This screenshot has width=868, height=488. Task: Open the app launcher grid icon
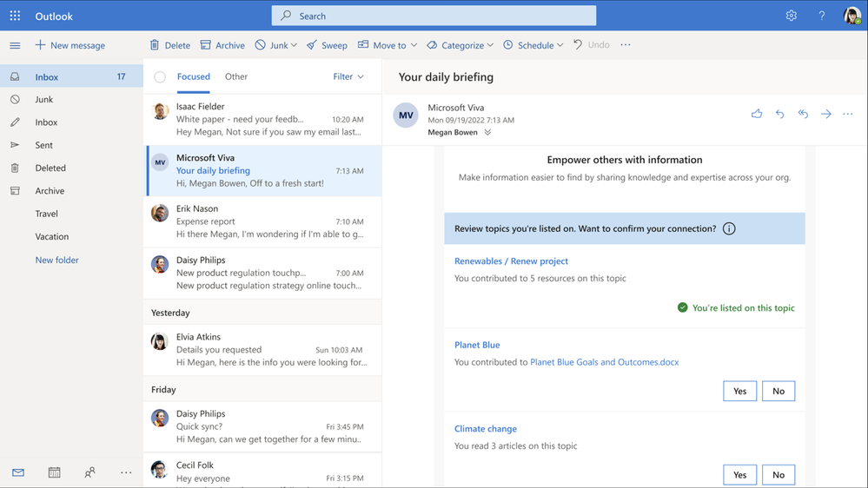[x=15, y=16]
